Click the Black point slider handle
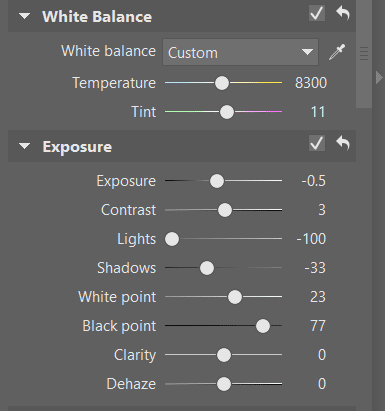 (263, 326)
